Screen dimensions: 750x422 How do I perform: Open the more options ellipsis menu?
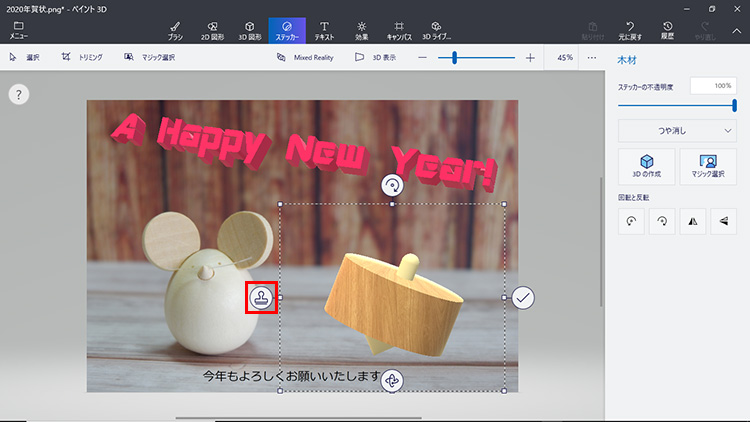point(591,58)
